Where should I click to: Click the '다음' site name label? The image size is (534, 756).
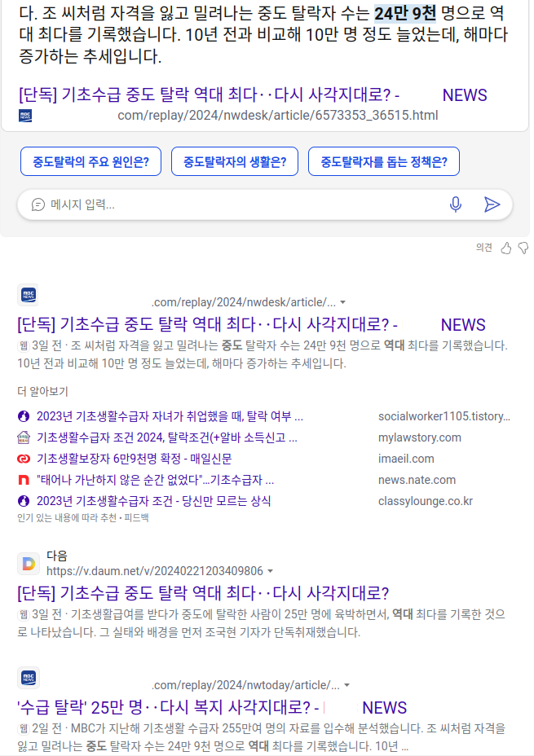57,556
